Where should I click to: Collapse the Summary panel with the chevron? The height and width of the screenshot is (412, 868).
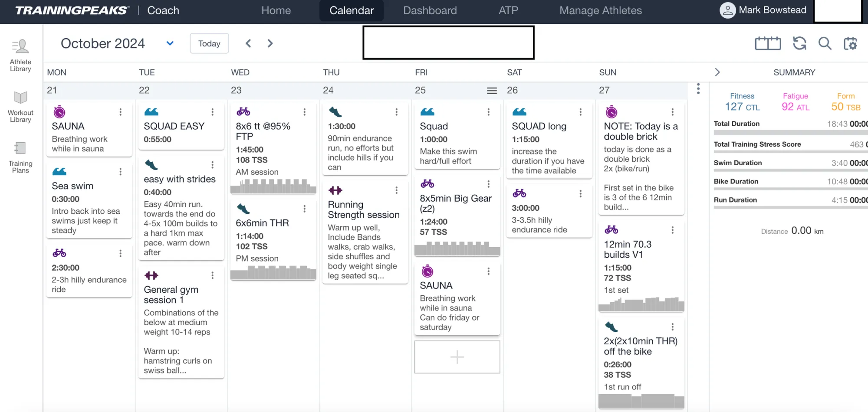tap(717, 72)
